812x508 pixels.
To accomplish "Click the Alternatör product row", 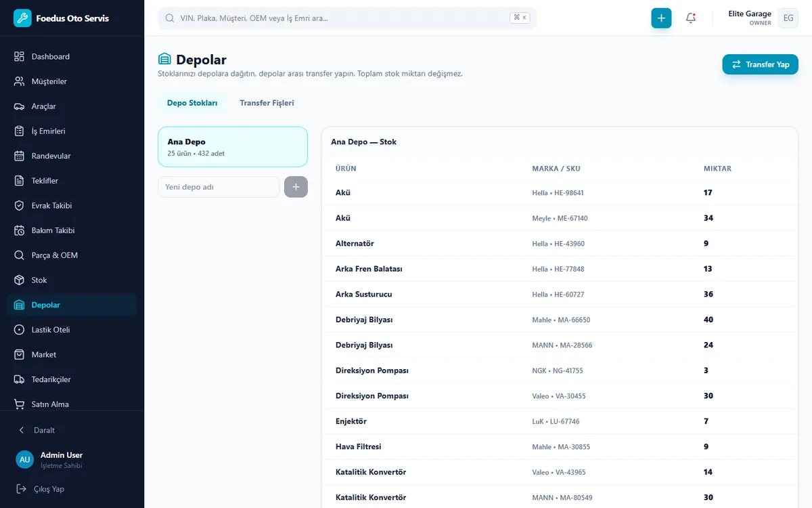I will (560, 243).
